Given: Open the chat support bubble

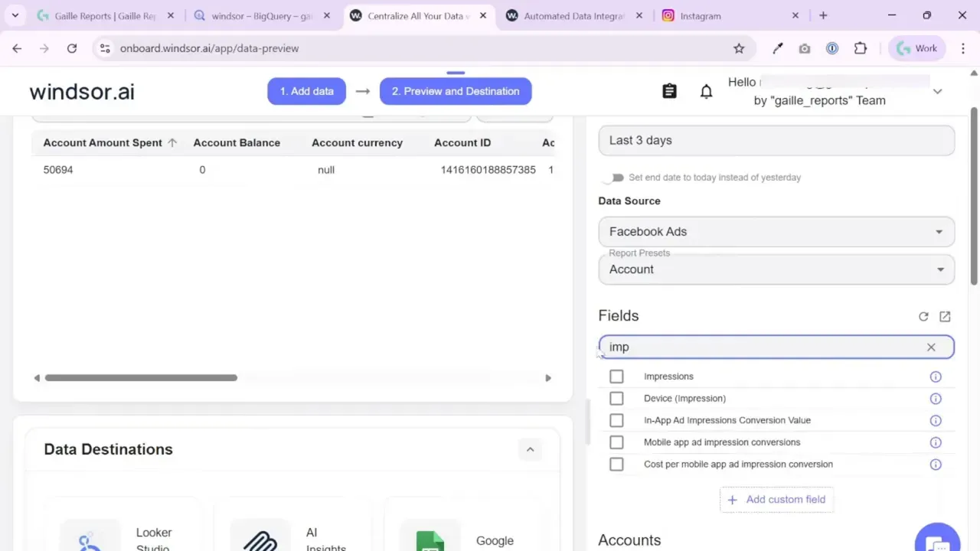Looking at the screenshot, I should 937,540.
